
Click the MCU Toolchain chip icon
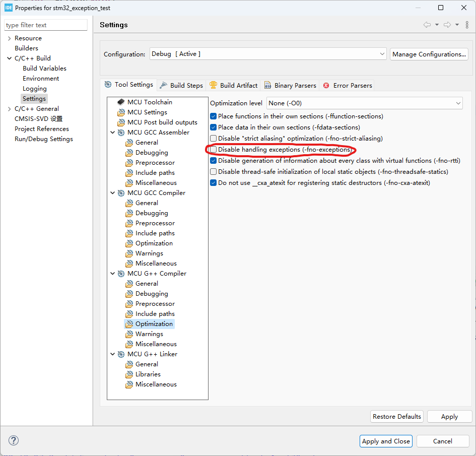click(121, 102)
